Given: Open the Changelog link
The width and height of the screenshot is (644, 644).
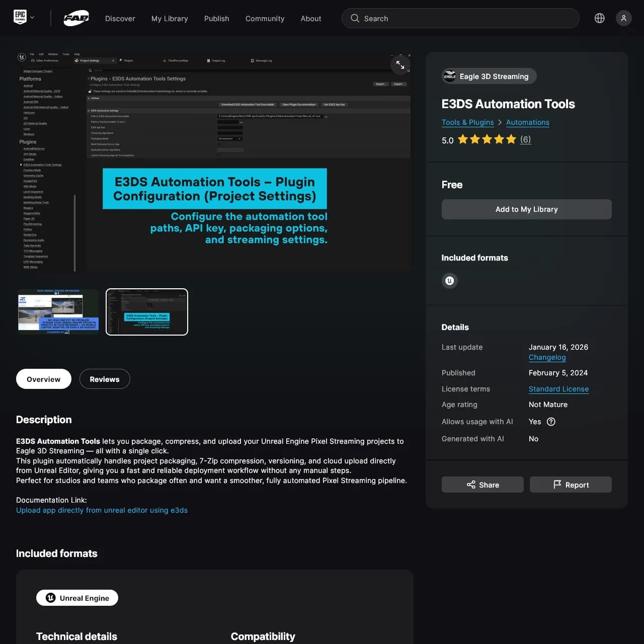Looking at the screenshot, I should tap(547, 357).
